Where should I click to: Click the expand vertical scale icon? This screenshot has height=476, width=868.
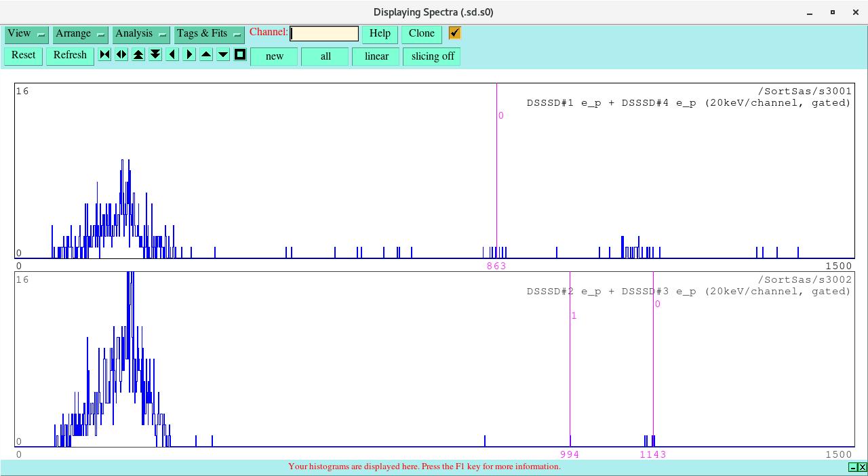tap(138, 54)
